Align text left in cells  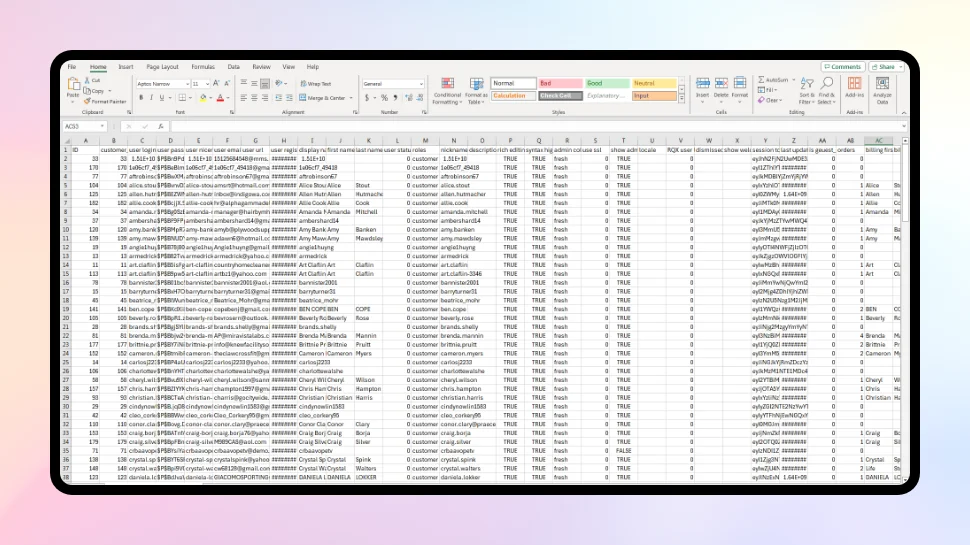pos(244,98)
